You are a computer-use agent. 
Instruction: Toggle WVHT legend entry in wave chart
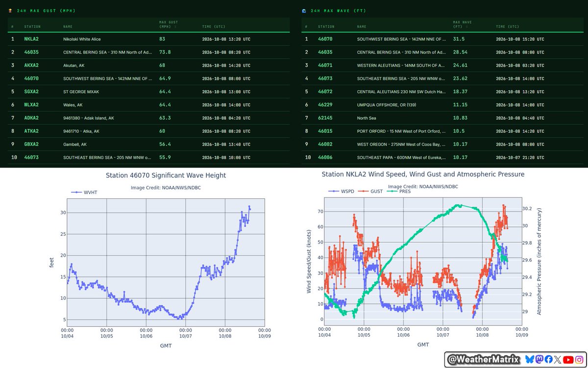85,193
